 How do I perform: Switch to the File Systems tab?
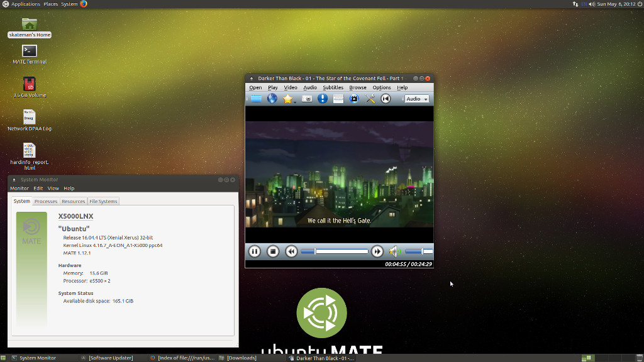pyautogui.click(x=103, y=201)
